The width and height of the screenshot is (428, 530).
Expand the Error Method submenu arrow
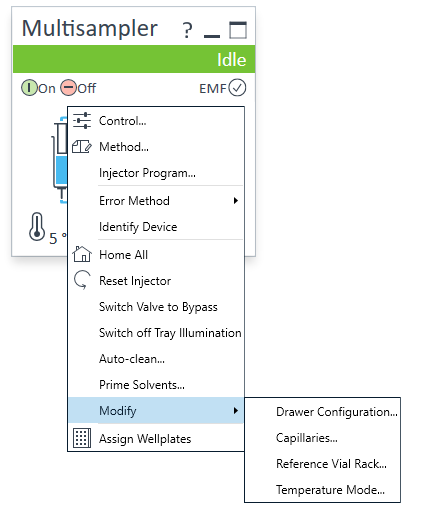coord(236,201)
